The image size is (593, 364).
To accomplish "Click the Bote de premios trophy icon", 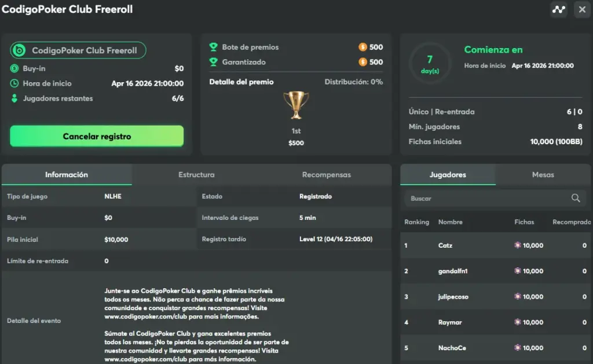I will [213, 47].
